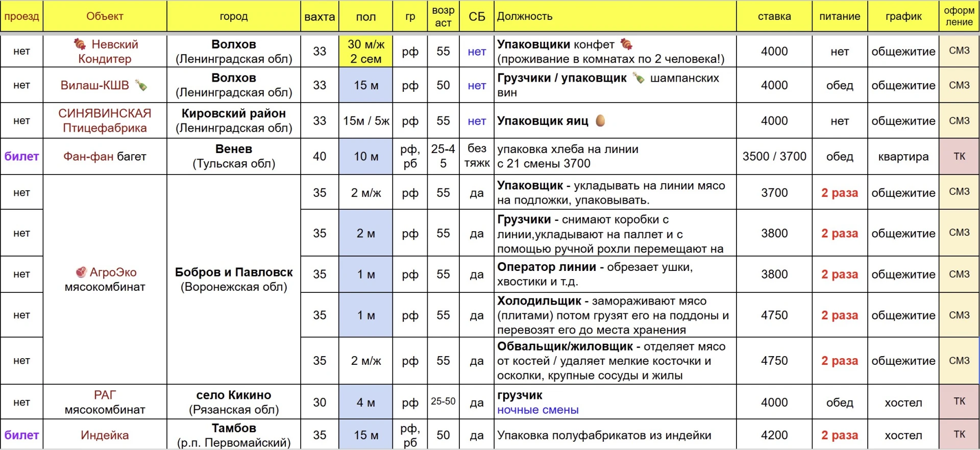Select the питание column header

pos(840,16)
